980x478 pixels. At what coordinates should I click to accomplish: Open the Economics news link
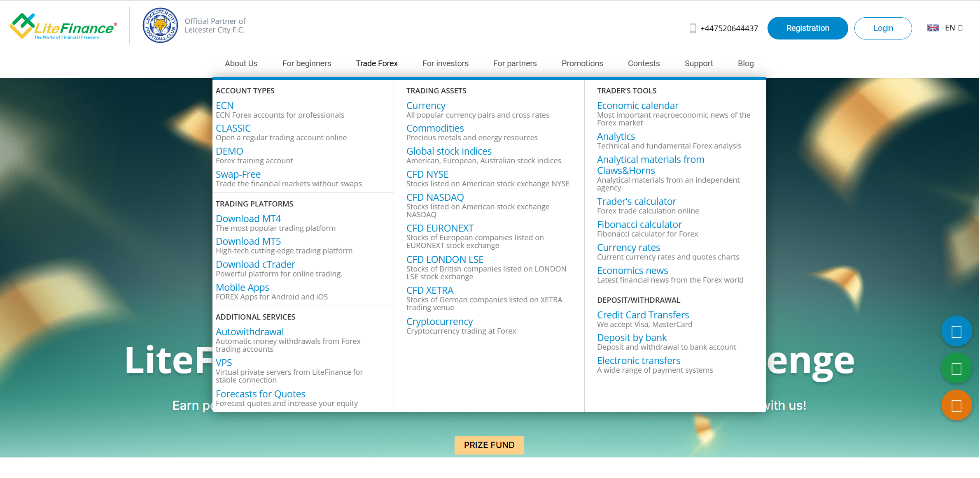[632, 271]
